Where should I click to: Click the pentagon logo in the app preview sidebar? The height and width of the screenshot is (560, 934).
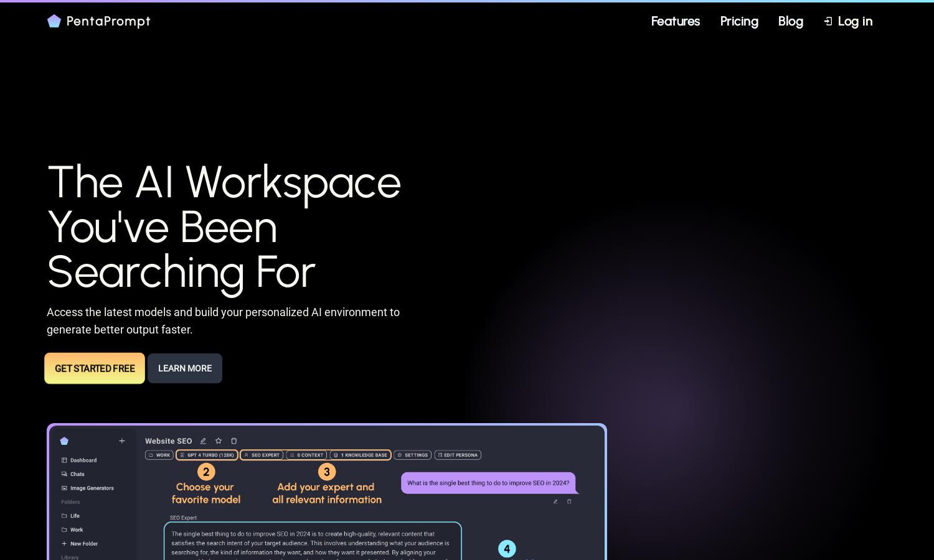coord(64,441)
